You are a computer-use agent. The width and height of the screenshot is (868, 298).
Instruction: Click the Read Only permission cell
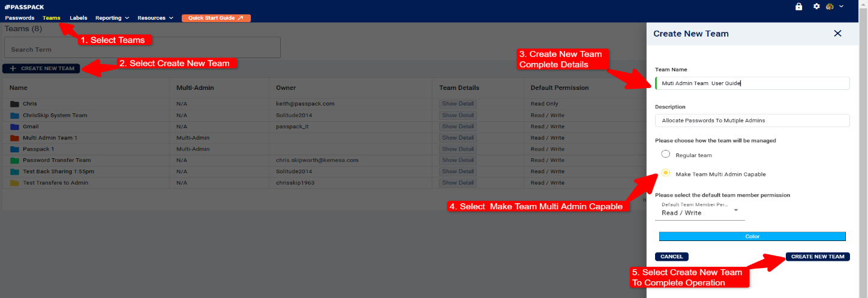pyautogui.click(x=545, y=104)
